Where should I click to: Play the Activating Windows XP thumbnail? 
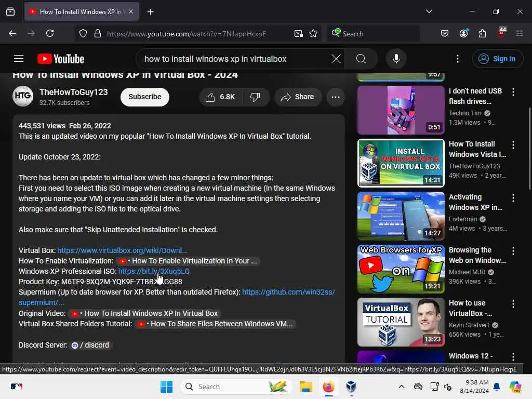click(x=401, y=216)
